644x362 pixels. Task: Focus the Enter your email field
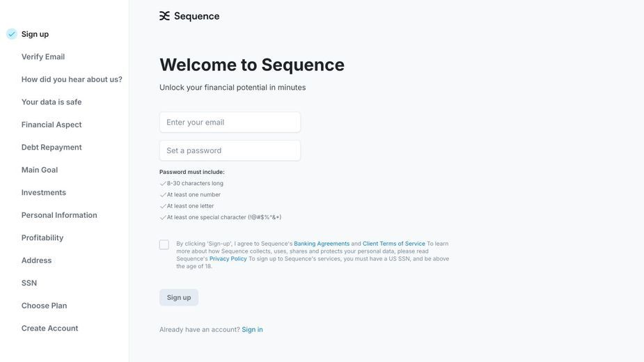[230, 123]
